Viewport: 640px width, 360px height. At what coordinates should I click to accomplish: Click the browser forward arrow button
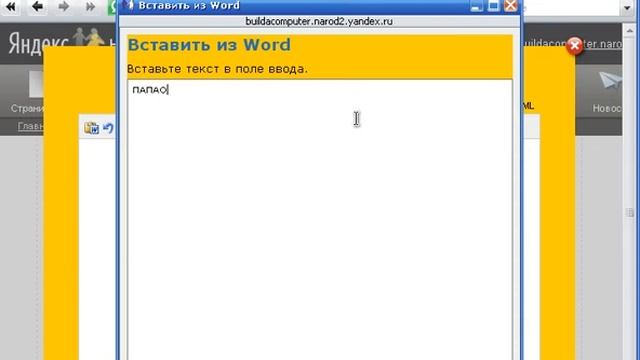(x=63, y=7)
